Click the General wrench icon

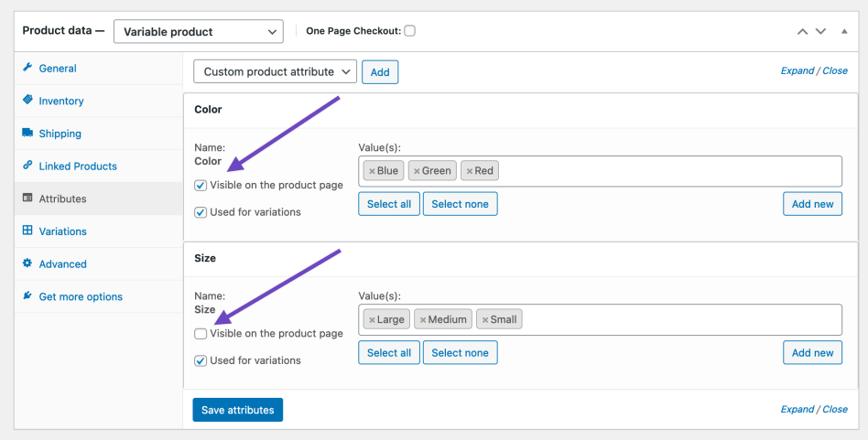point(27,68)
